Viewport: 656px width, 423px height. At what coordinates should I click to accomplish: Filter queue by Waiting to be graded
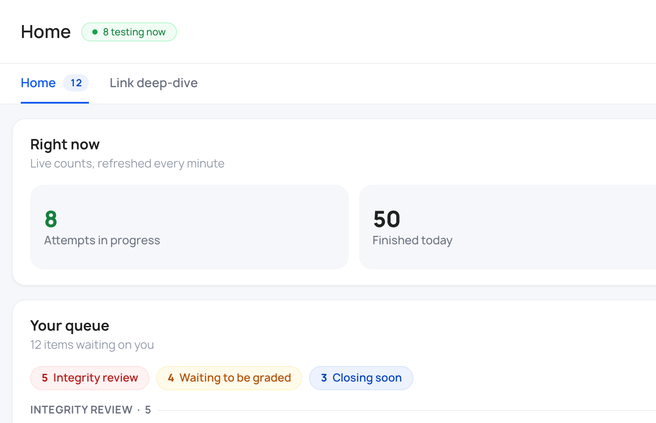point(229,378)
